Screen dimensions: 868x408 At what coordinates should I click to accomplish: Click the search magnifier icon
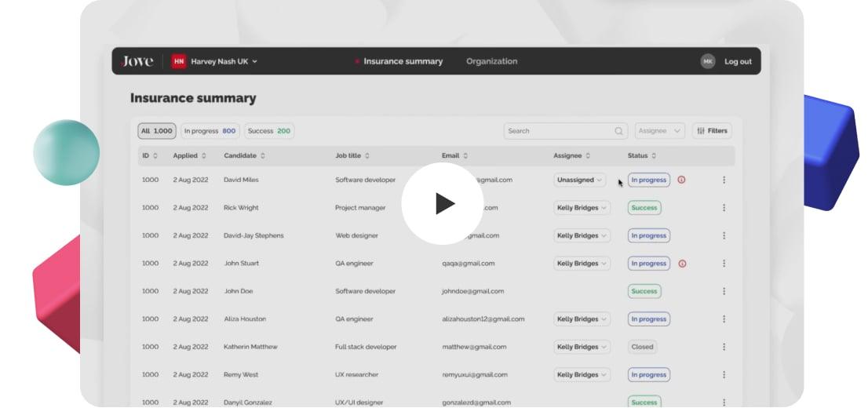click(618, 131)
